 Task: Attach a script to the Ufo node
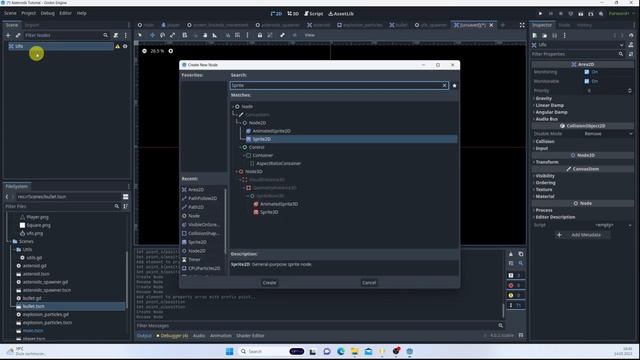116,36
